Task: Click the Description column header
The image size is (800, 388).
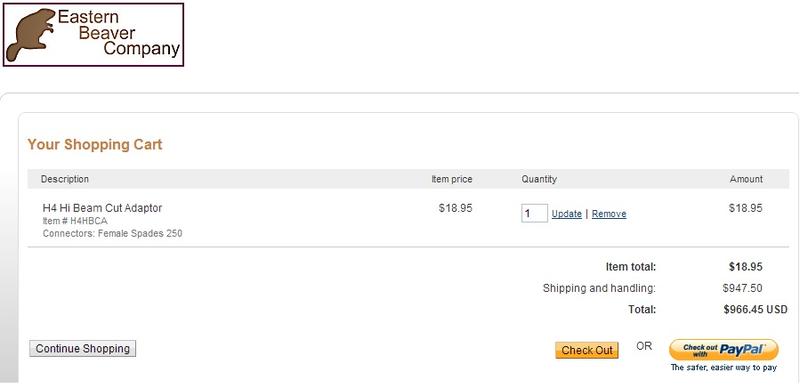Action: [x=65, y=179]
